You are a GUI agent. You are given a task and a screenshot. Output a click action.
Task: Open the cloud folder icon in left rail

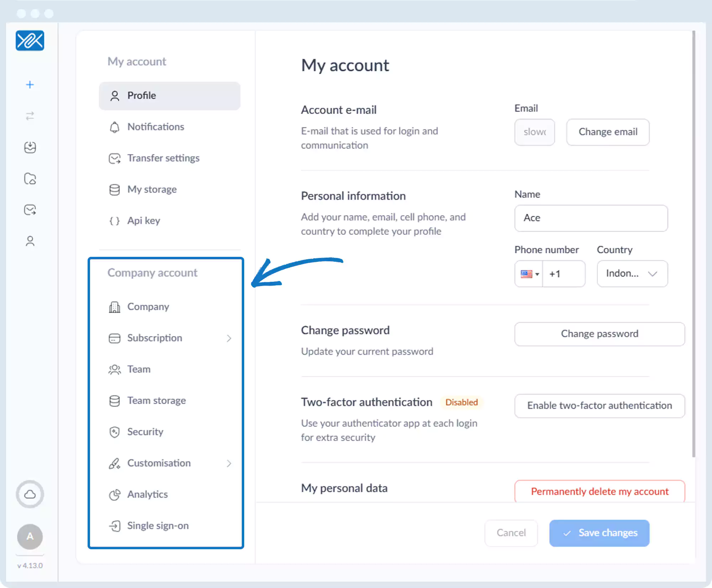30,179
